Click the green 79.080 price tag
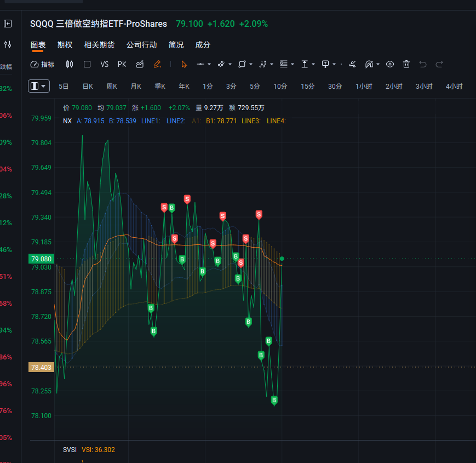 [41, 259]
